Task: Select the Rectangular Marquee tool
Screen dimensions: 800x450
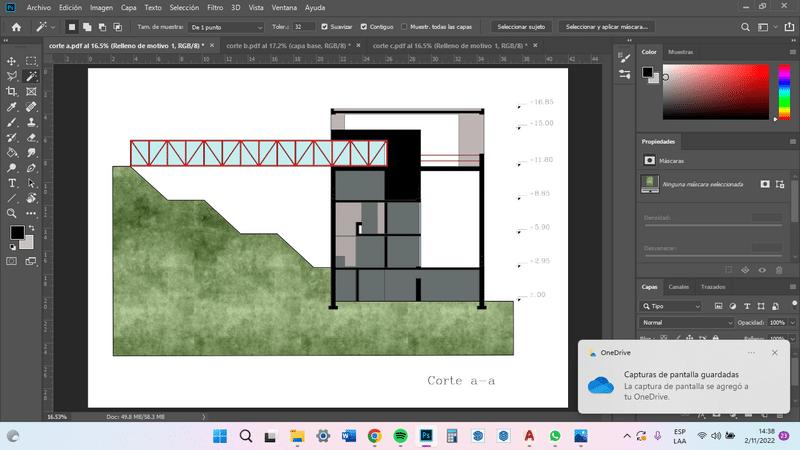Action: click(31, 61)
